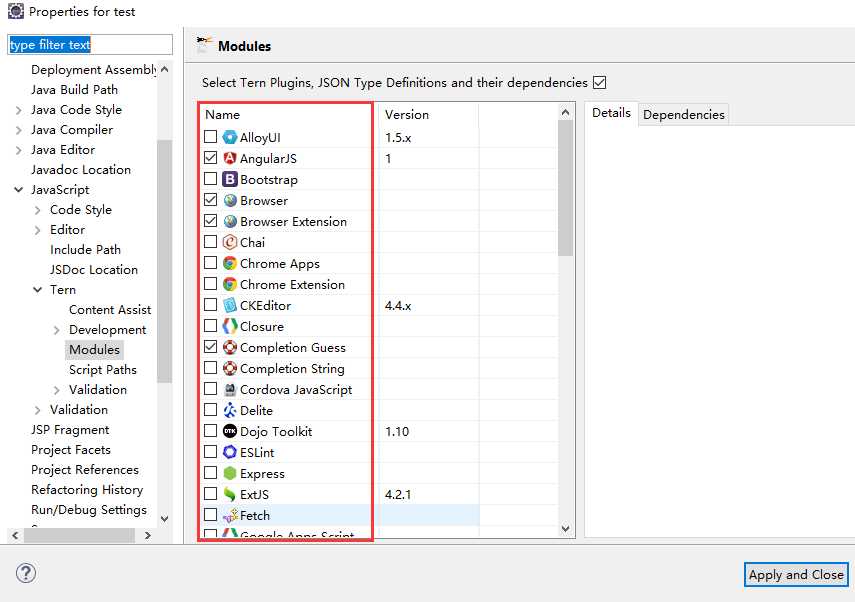Switch to the Details tab

pos(611,113)
